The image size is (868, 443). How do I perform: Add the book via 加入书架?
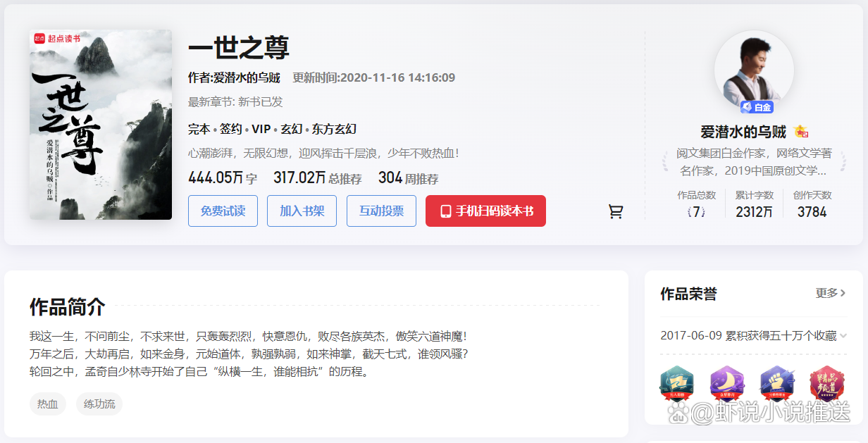(x=302, y=211)
